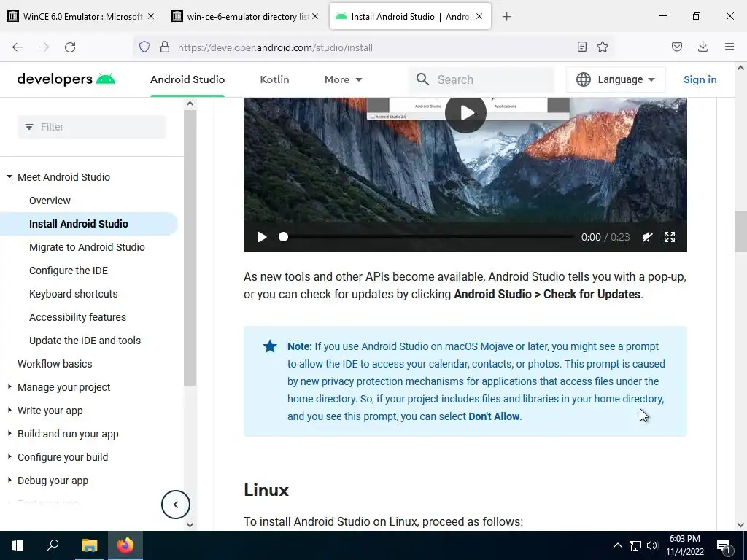747x560 pixels.
Task: Open a new browser tab with plus
Action: click(507, 17)
